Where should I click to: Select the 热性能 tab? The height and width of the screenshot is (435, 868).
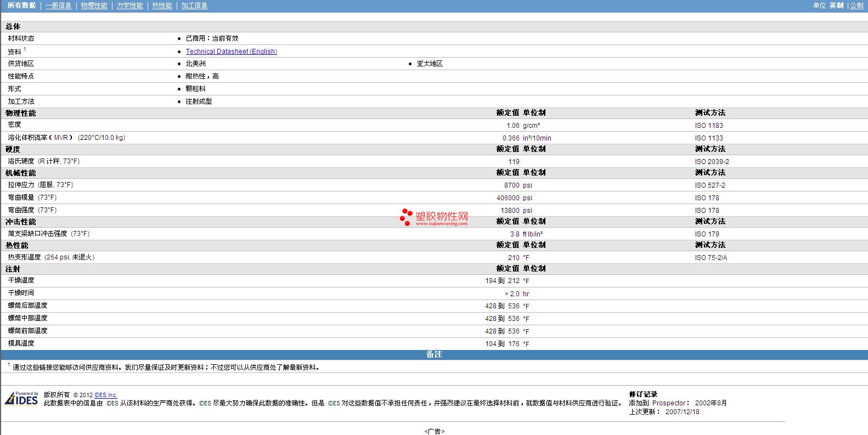[162, 5]
